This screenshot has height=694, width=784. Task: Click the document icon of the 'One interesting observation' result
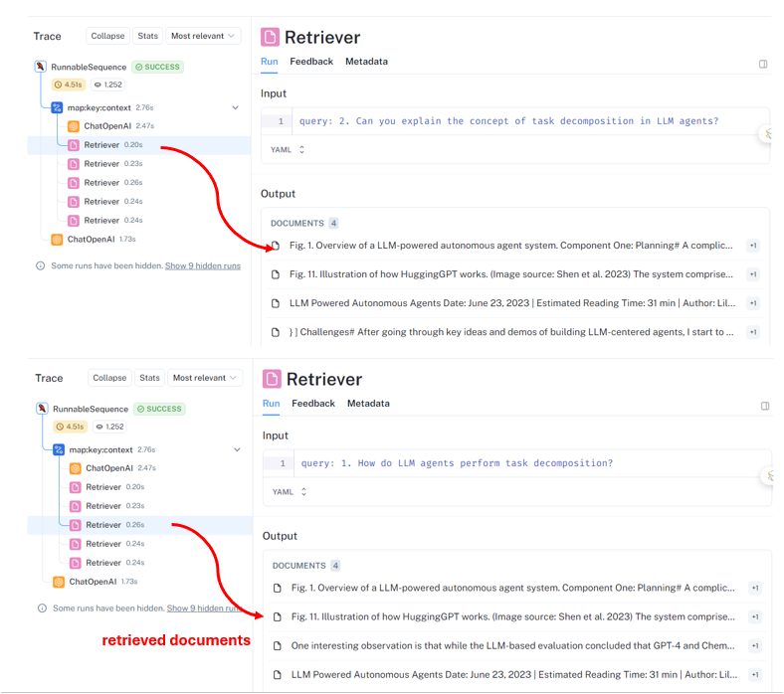point(278,646)
